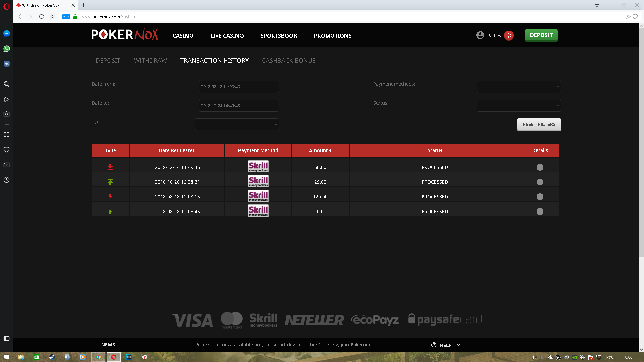The width and height of the screenshot is (644, 362).
Task: Open the Type filter dropdown
Action: click(x=237, y=124)
